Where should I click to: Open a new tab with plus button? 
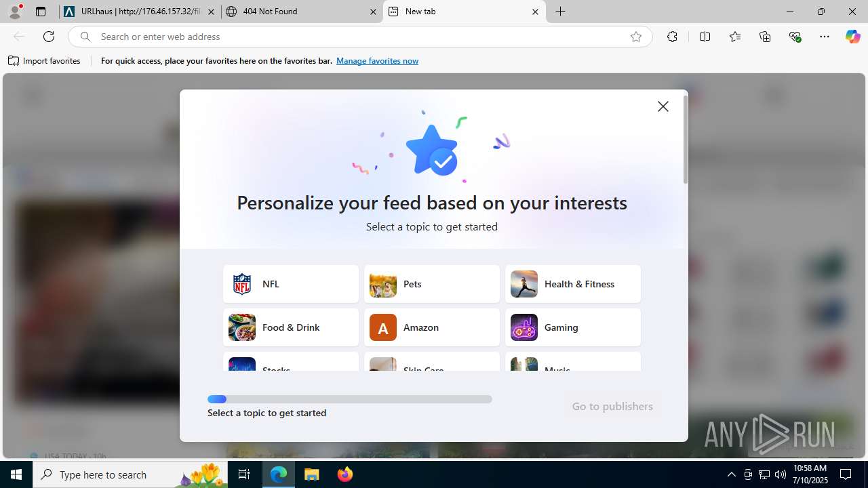tap(561, 12)
